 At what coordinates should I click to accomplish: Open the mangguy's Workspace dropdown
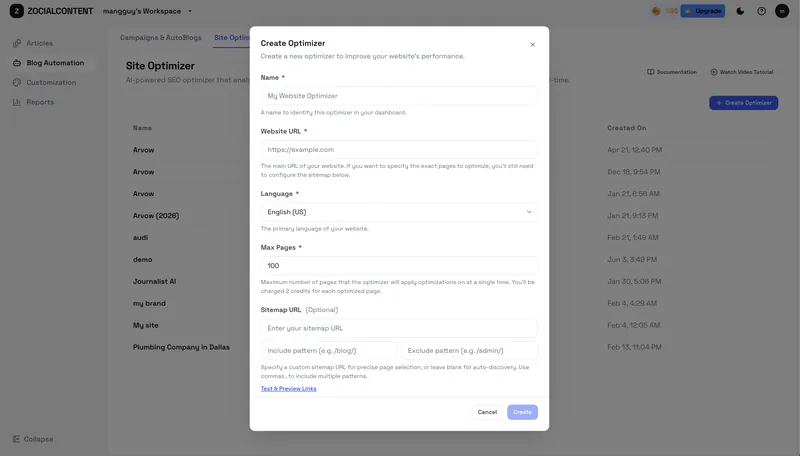pos(147,11)
